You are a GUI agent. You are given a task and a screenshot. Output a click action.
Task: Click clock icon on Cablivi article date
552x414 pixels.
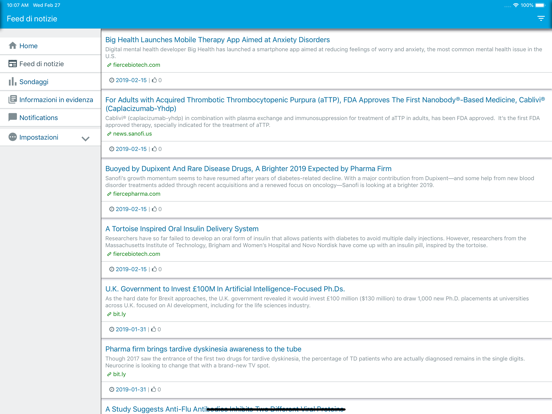[x=111, y=149]
